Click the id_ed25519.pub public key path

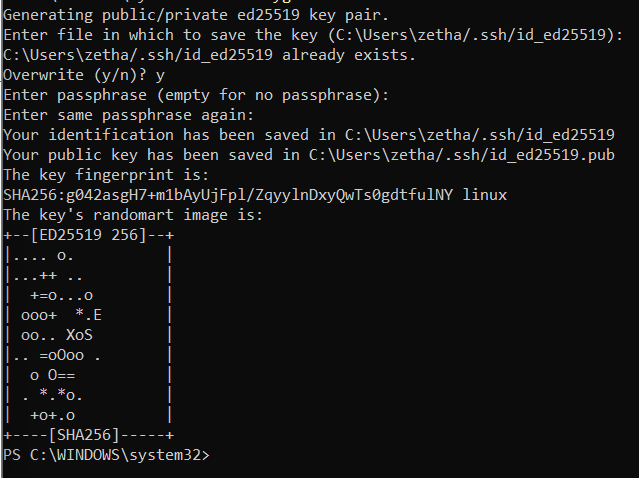461,153
